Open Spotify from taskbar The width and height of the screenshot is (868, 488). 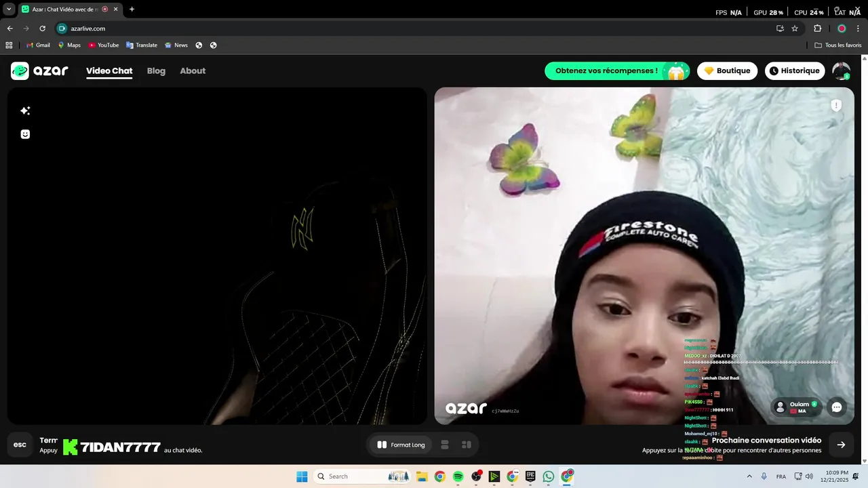click(x=458, y=476)
